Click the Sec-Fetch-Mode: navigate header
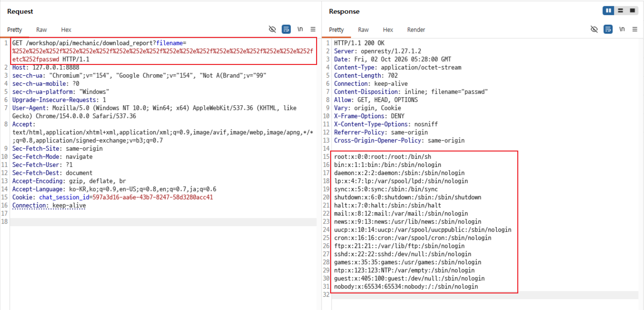The height and width of the screenshot is (310, 644). [53, 157]
